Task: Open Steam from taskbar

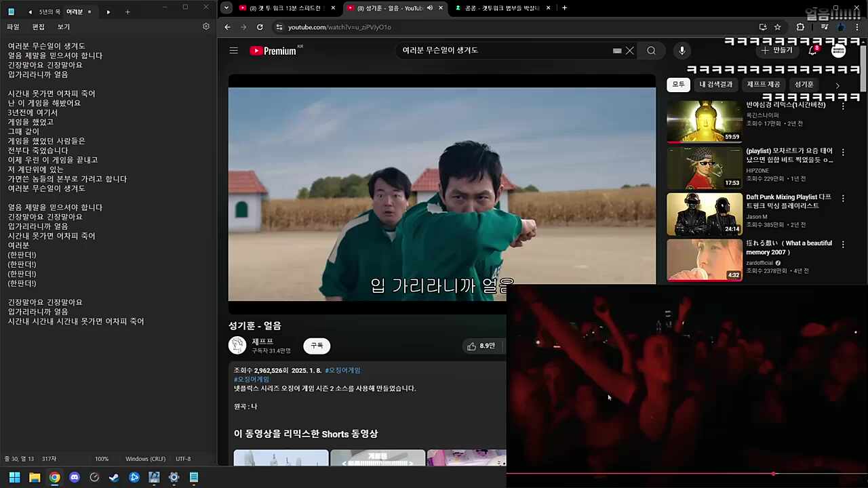Action: pos(114,477)
